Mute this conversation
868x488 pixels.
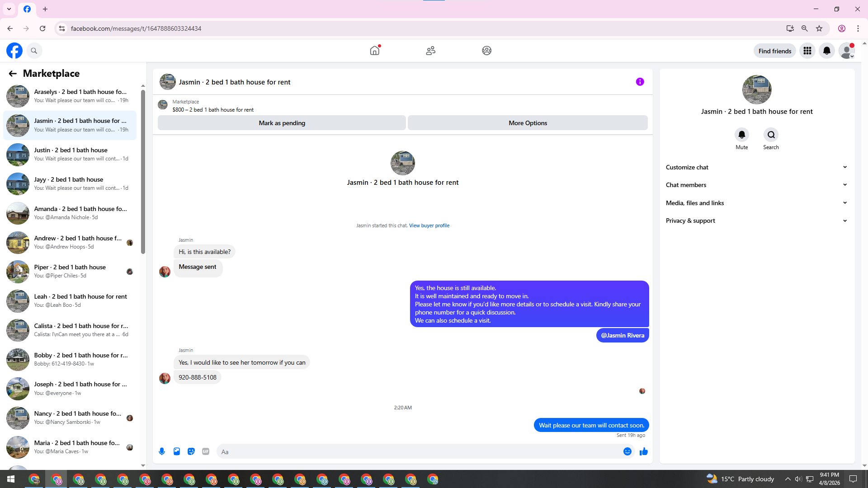[x=741, y=135]
